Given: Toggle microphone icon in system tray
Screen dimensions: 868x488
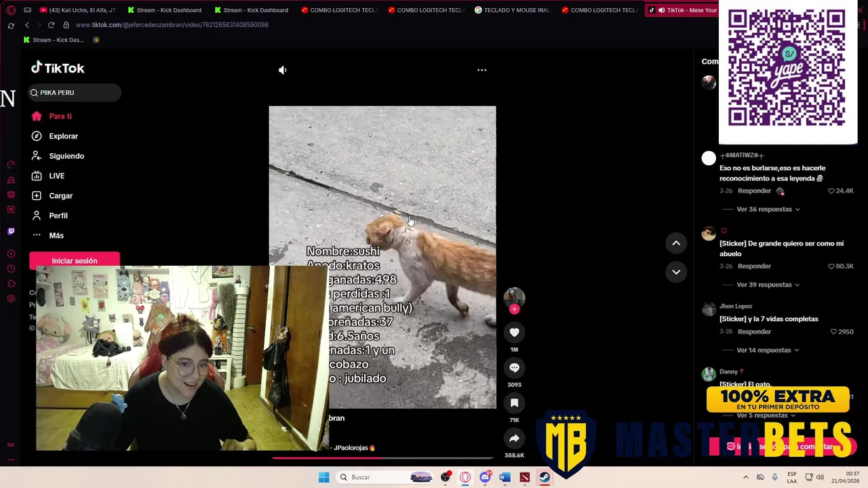Looking at the screenshot, I should (774, 477).
